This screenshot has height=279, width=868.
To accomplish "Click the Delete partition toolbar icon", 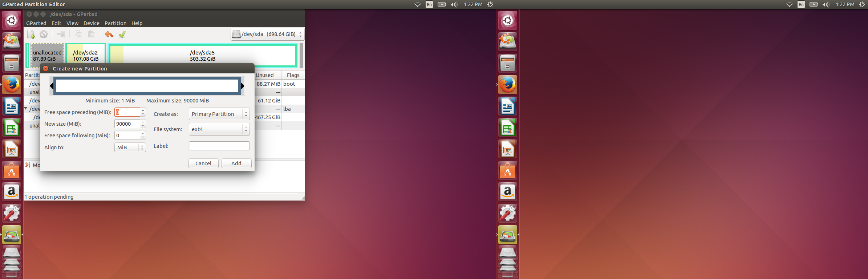I will pyautogui.click(x=44, y=35).
